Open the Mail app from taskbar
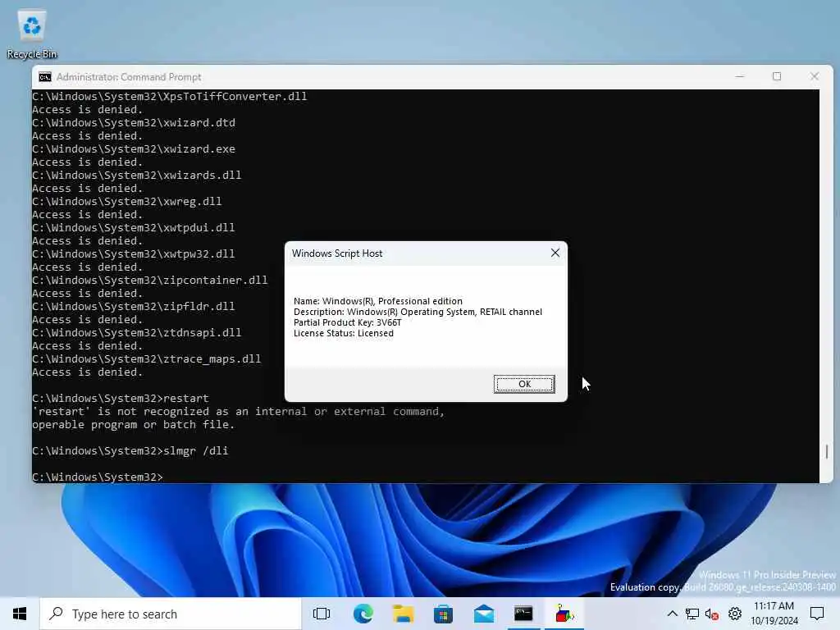The image size is (840, 630). tap(484, 614)
